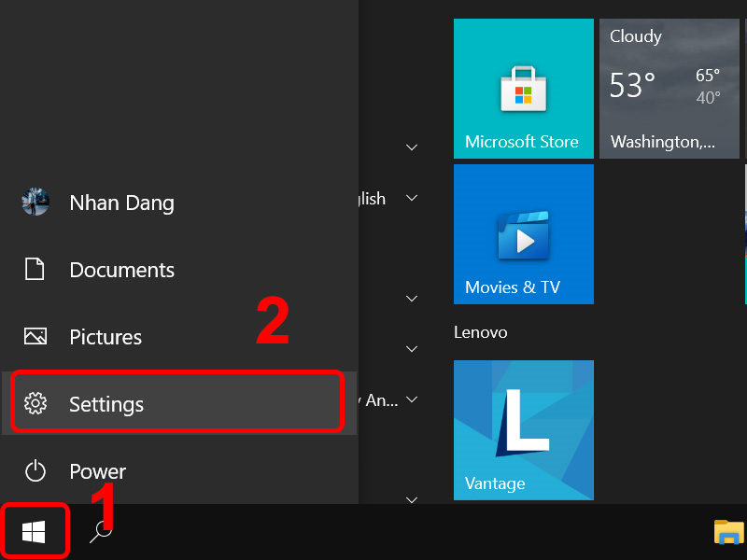Select "Settings" text in the Start menu

106,404
